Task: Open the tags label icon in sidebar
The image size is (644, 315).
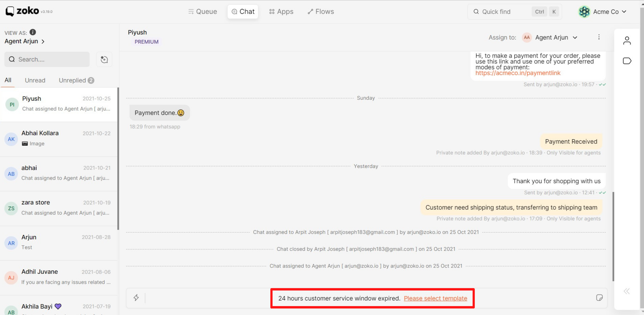Action: (x=627, y=61)
